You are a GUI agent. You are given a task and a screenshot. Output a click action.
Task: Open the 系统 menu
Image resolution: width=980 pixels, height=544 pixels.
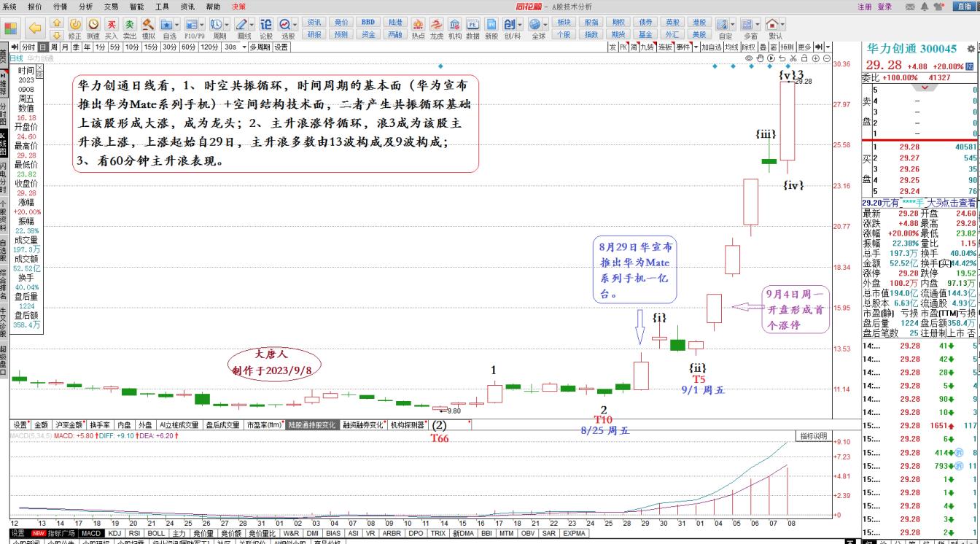[x=9, y=7]
